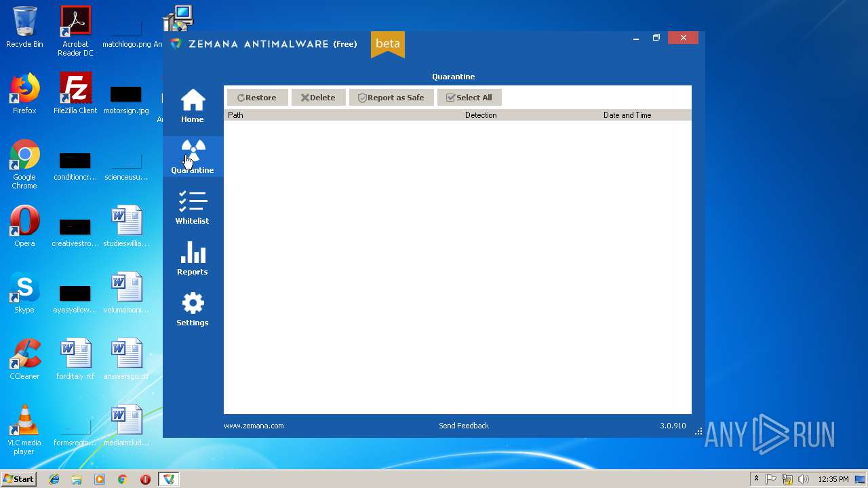Select the FileZilla Client desktop icon
868x488 pixels.
[75, 94]
